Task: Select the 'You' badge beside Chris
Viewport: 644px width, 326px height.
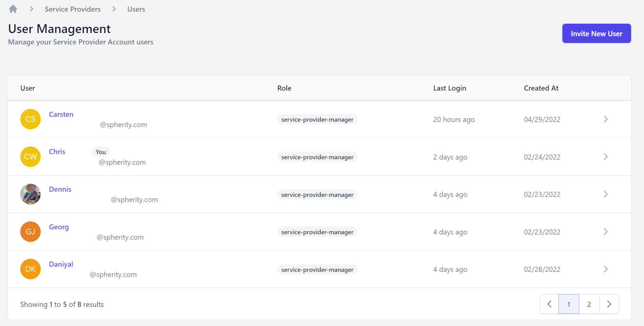Action: [x=101, y=152]
